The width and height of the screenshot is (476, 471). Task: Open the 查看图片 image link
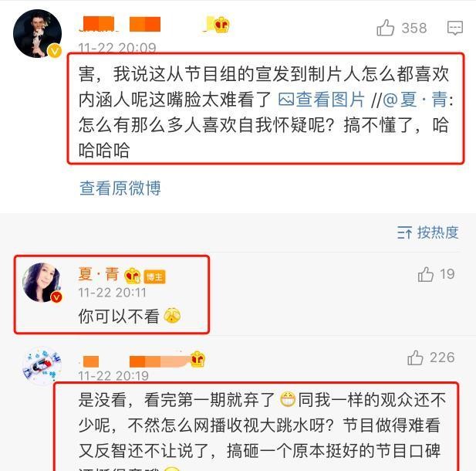321,100
